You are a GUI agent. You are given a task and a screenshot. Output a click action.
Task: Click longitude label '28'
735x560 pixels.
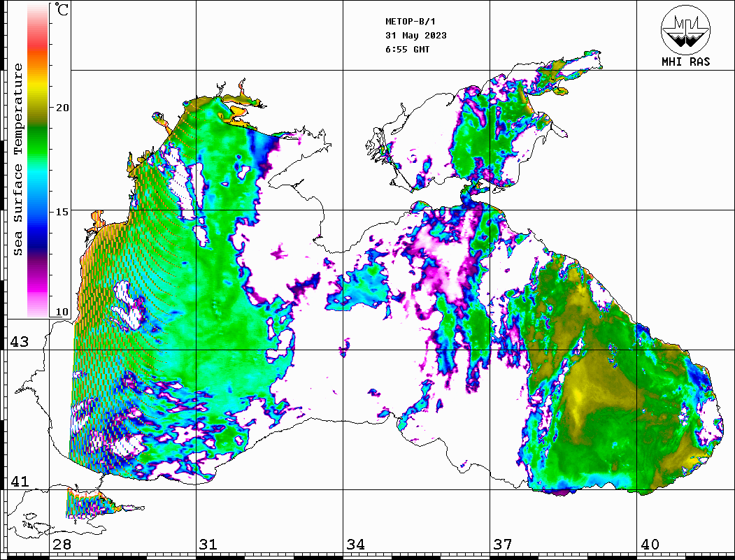[62, 545]
